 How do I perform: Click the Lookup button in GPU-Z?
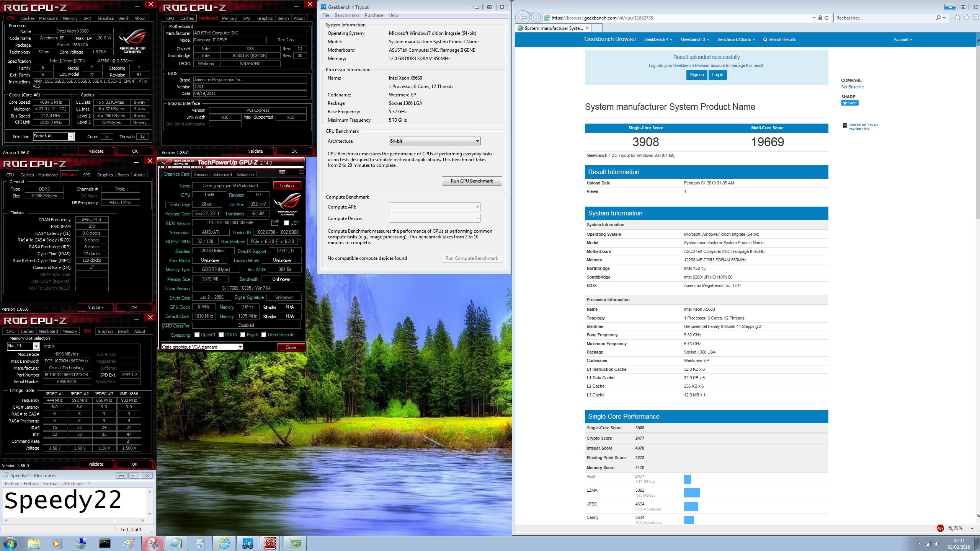click(287, 186)
